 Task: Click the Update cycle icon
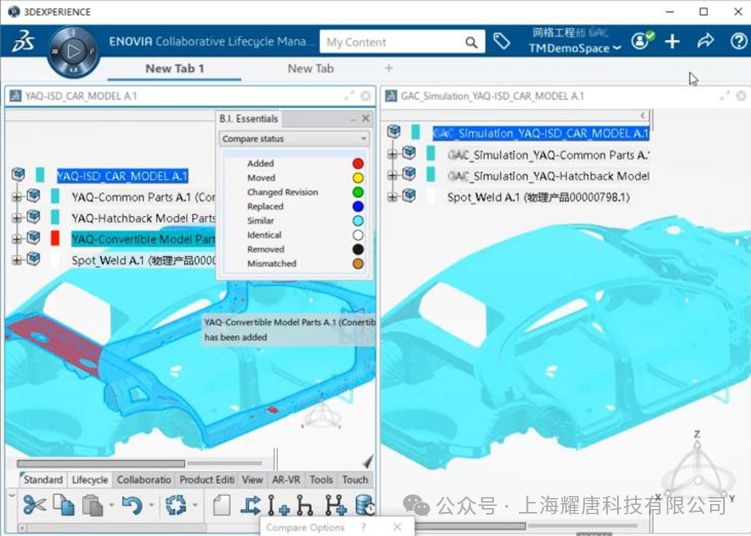[175, 505]
